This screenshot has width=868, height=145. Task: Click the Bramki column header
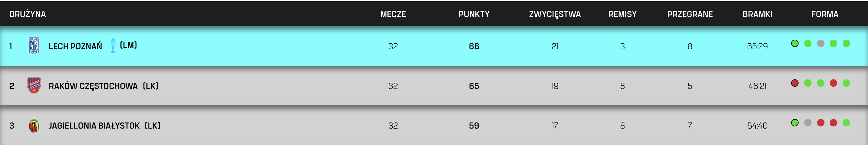point(757,14)
